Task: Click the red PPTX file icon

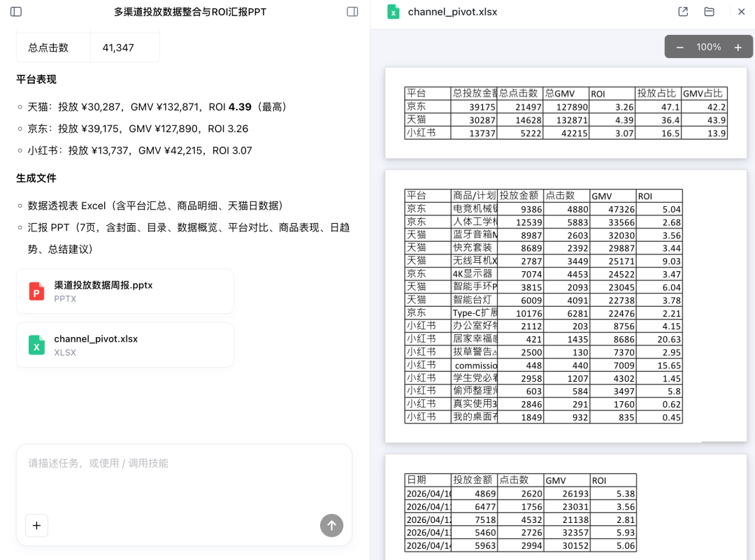Action: [36, 292]
